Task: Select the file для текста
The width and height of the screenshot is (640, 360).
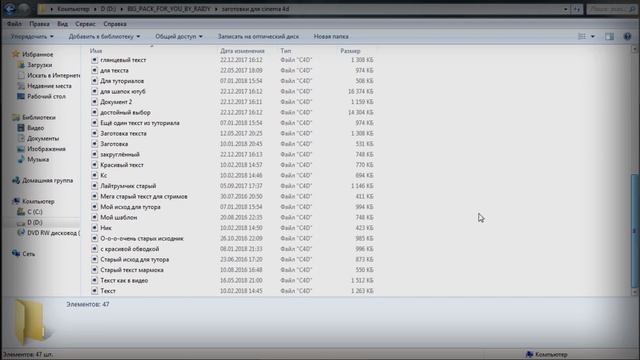Action: click(114, 71)
